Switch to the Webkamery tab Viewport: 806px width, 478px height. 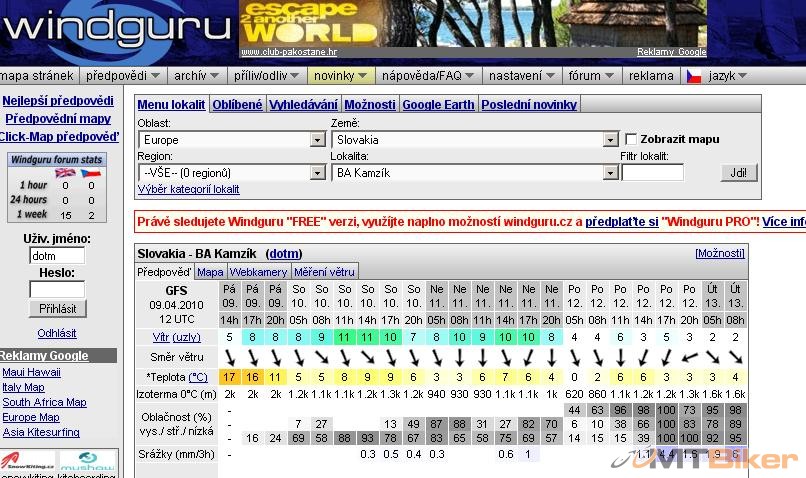[x=260, y=271]
